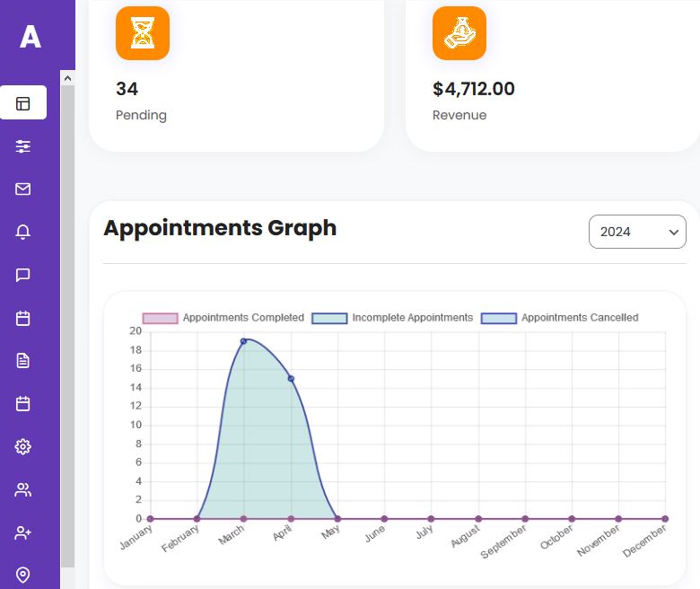The width and height of the screenshot is (700, 589).
Task: Open the calendar icon below the document icon
Action: click(x=22, y=404)
